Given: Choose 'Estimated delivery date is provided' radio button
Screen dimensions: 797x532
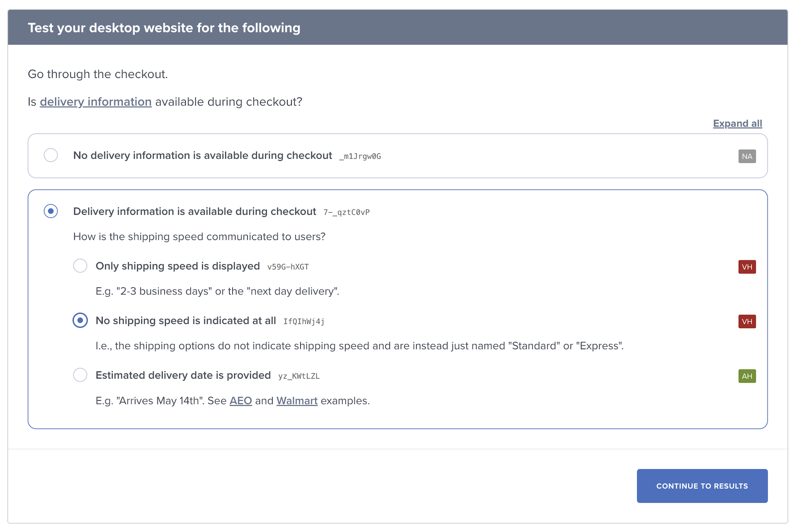Looking at the screenshot, I should (80, 375).
